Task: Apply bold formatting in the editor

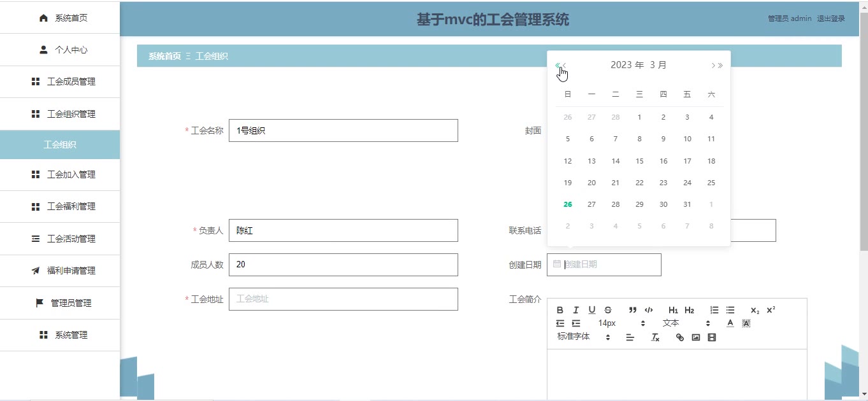Action: point(560,310)
